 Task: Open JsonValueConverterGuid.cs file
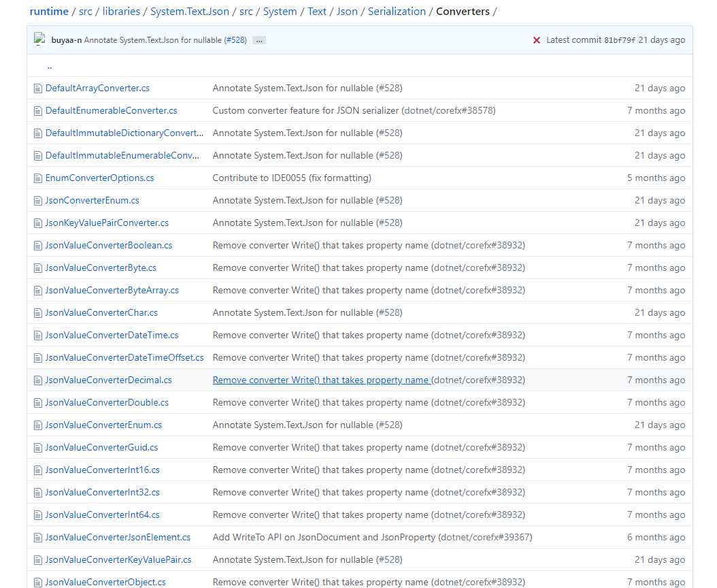coord(101,447)
